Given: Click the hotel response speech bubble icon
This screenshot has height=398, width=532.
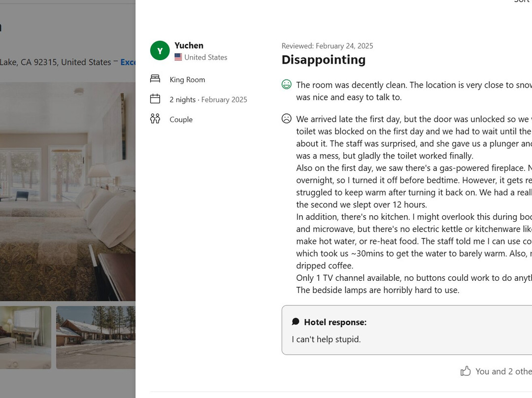Looking at the screenshot, I should (x=296, y=322).
